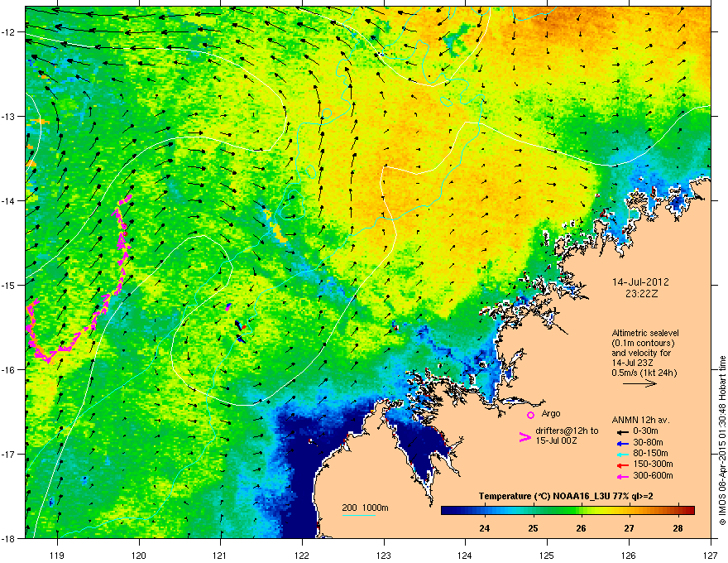Click the ANMN 12h av. heading
The image size is (728, 563).
640,420
